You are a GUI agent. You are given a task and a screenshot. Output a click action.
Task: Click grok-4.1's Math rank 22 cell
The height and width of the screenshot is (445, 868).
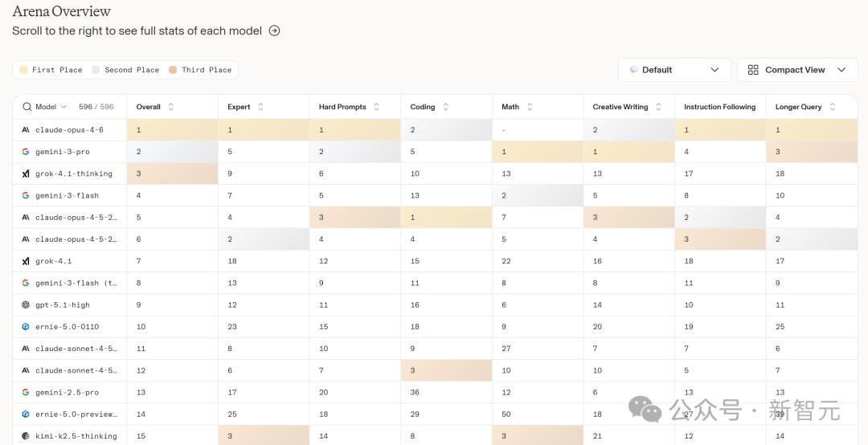click(x=538, y=261)
